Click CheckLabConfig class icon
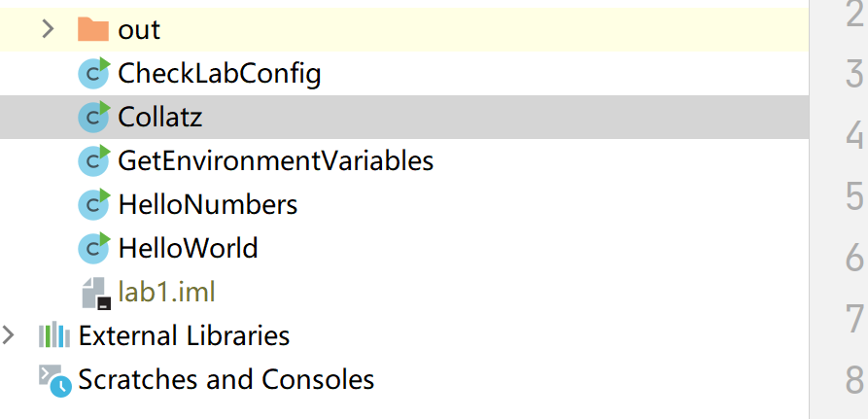 click(x=93, y=73)
